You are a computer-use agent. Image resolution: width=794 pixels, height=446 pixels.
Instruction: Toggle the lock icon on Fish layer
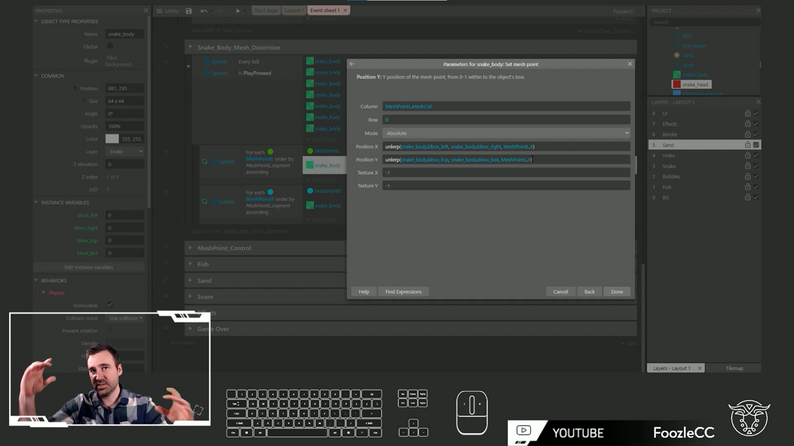[747, 187]
